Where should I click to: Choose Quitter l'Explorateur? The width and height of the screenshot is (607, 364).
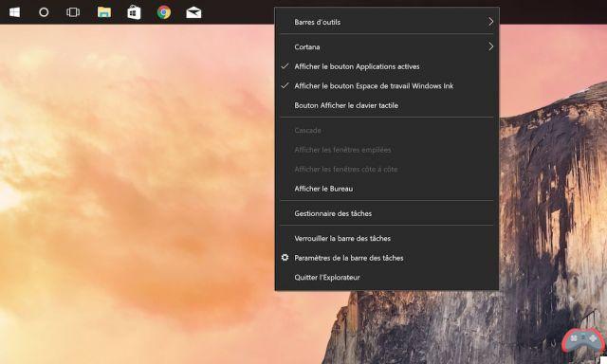(387, 278)
